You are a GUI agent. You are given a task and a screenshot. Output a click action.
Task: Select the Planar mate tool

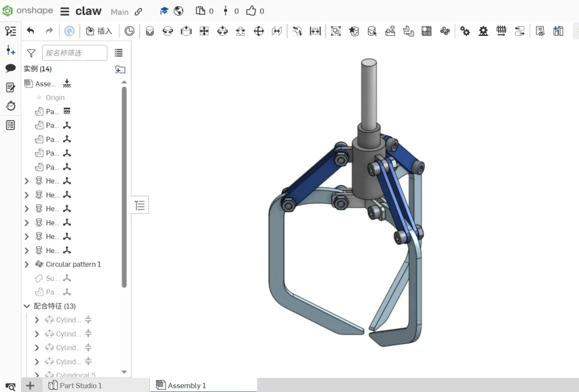[204, 31]
